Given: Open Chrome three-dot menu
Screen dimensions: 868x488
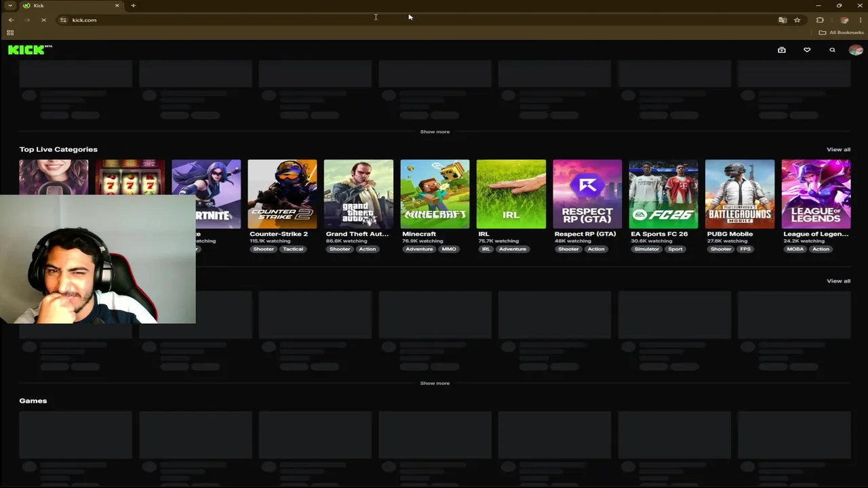Looking at the screenshot, I should coord(860,20).
